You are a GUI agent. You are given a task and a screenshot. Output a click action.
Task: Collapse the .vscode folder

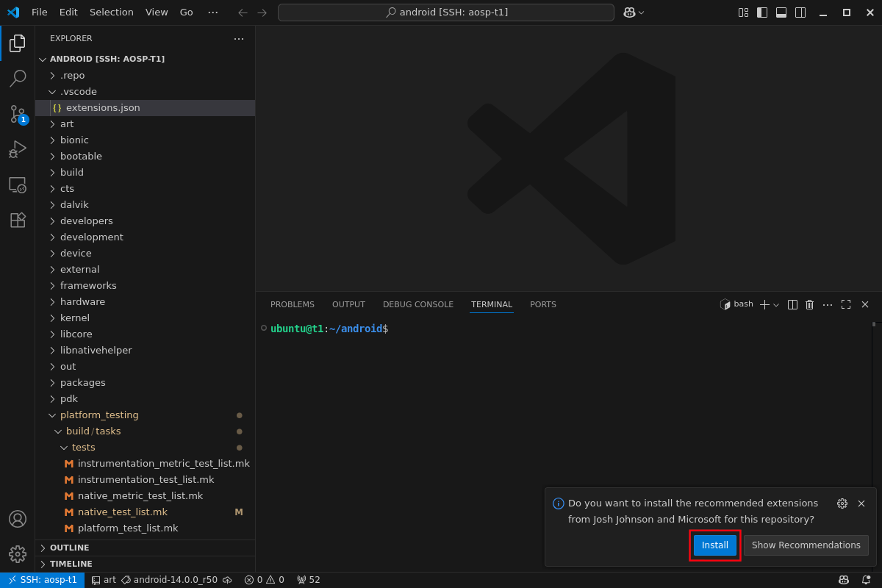(145, 92)
